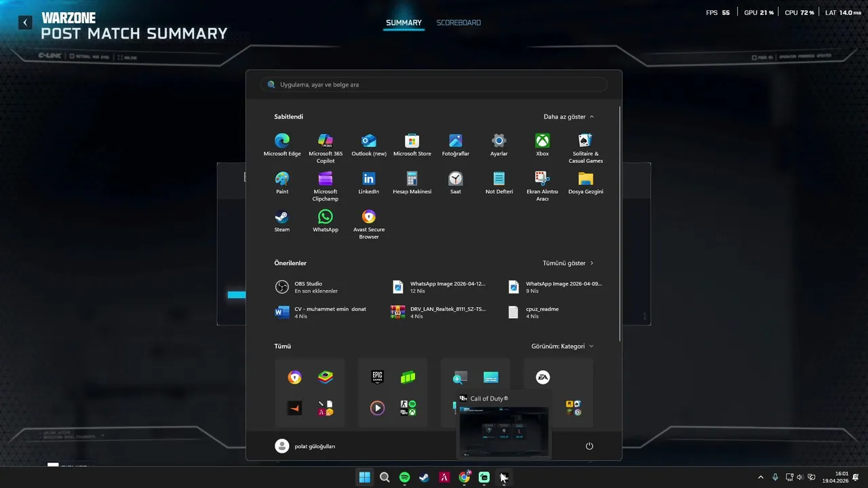868x488 pixels.
Task: Click the Start menu search box
Action: [433, 85]
